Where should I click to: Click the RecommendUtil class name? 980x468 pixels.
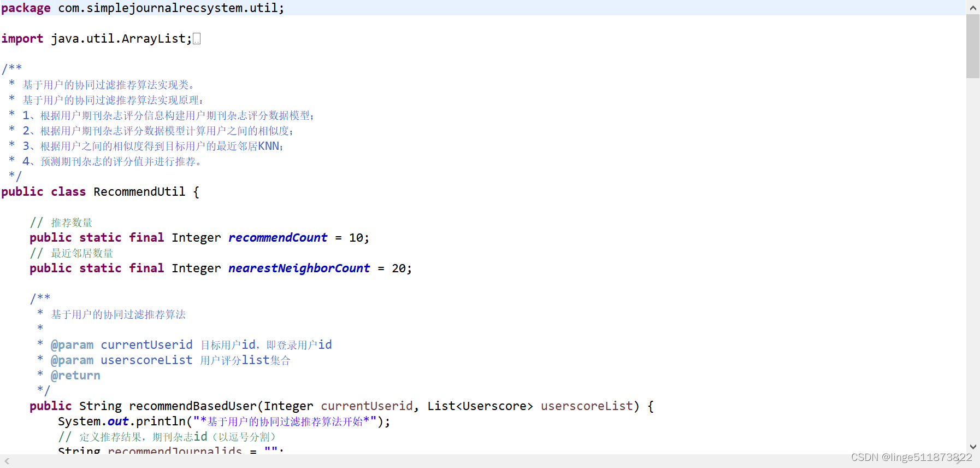[x=139, y=192]
